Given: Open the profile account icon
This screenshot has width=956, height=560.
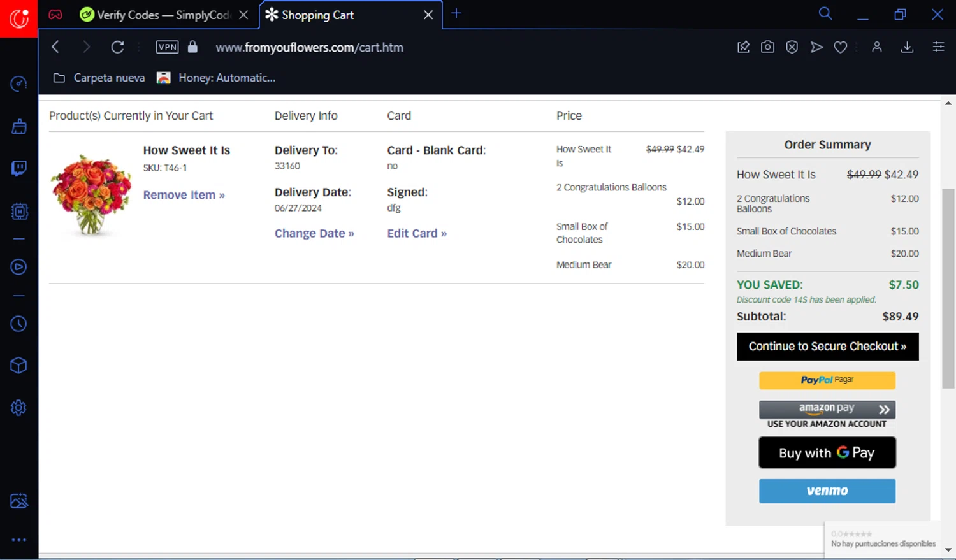Looking at the screenshot, I should pyautogui.click(x=877, y=47).
